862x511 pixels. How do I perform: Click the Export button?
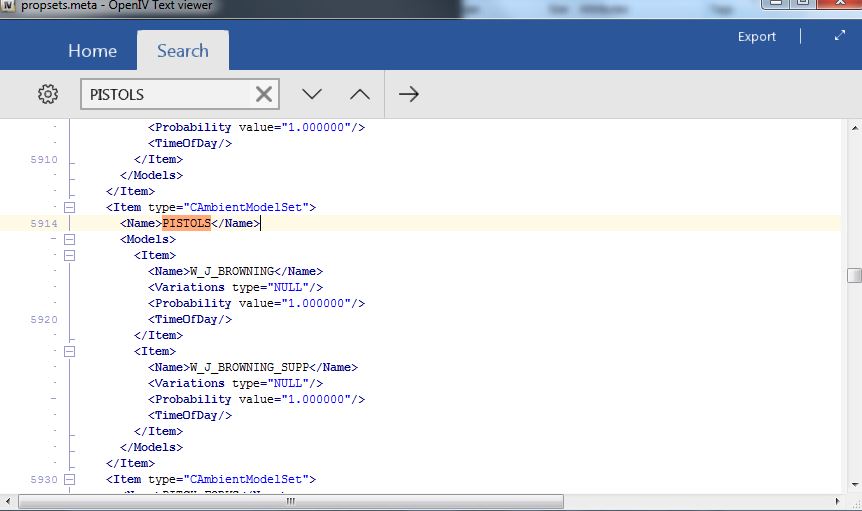pyautogui.click(x=756, y=37)
